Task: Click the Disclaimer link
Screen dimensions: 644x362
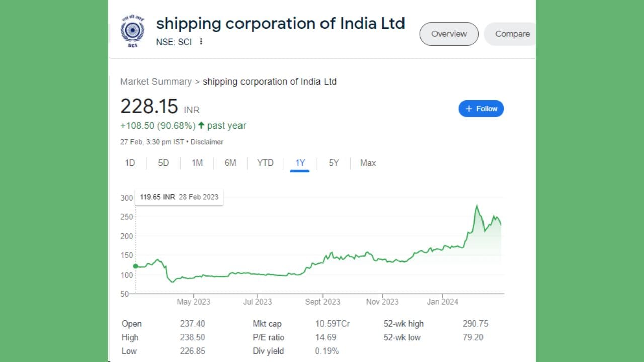Action: (x=207, y=142)
